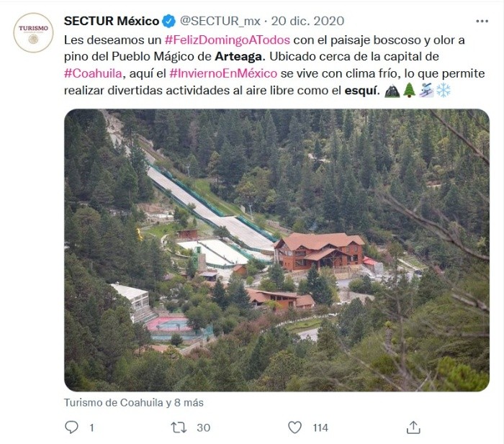
Task: Open the Arteaga forest photo
Action: coord(276,250)
